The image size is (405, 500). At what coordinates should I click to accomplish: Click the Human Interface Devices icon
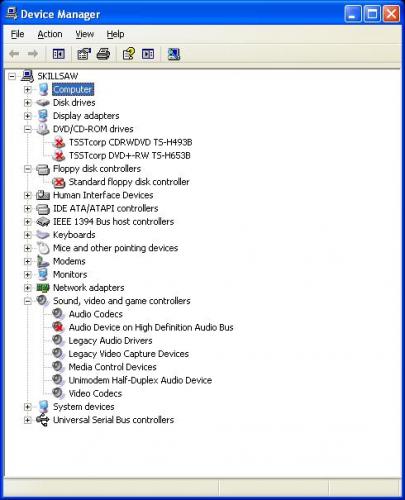(43, 195)
